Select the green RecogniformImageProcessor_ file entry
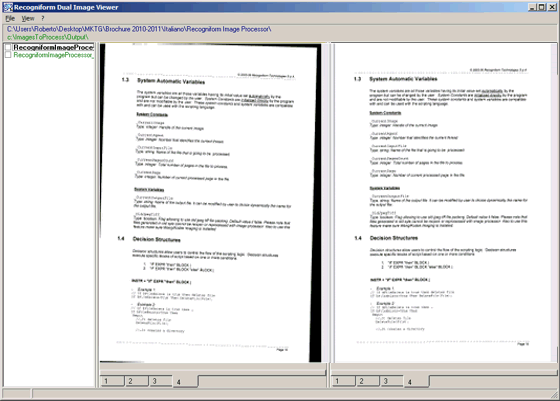Viewport: 560px width, 401px height. pyautogui.click(x=54, y=55)
